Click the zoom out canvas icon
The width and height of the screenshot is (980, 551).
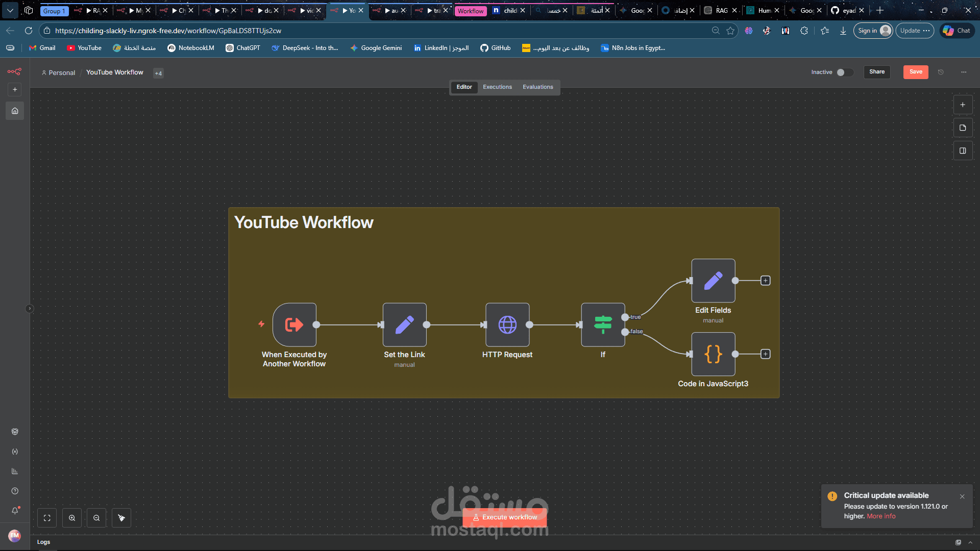(x=96, y=518)
